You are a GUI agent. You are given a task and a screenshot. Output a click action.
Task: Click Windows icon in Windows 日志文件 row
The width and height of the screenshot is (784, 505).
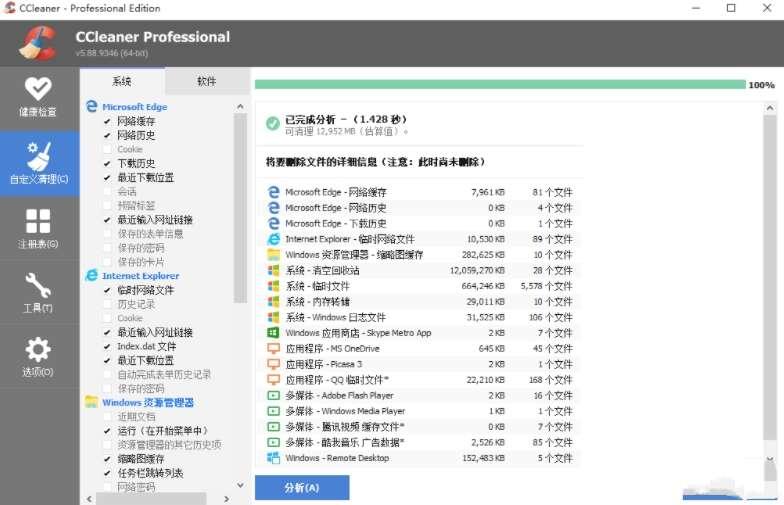[x=274, y=317]
